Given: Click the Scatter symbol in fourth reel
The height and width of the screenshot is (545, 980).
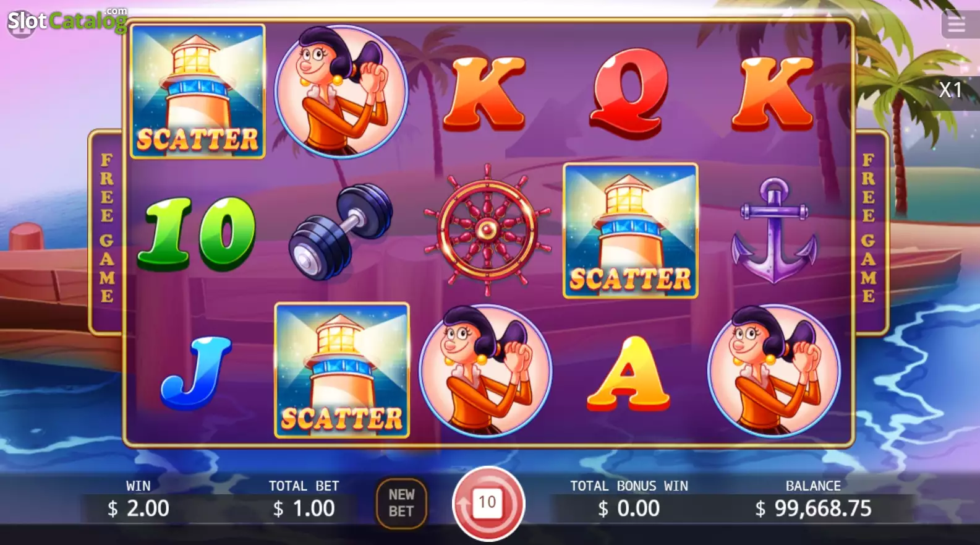Looking at the screenshot, I should pyautogui.click(x=631, y=231).
